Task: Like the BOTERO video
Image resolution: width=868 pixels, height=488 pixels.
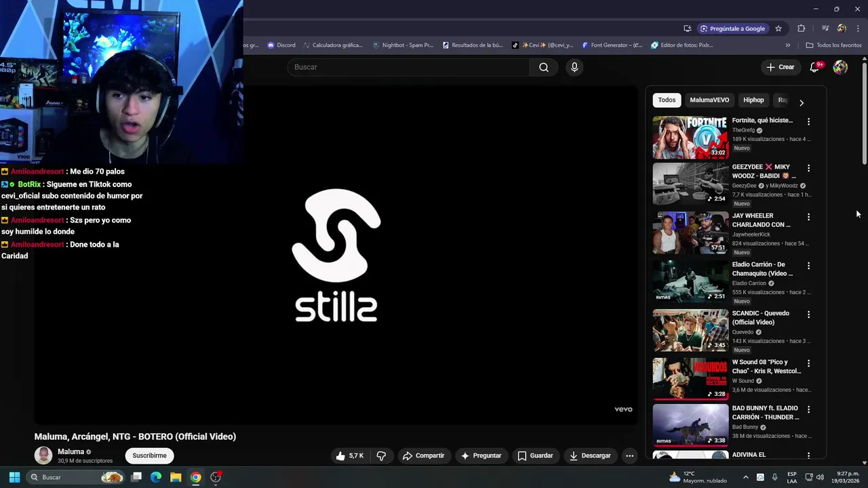Action: coord(350,455)
